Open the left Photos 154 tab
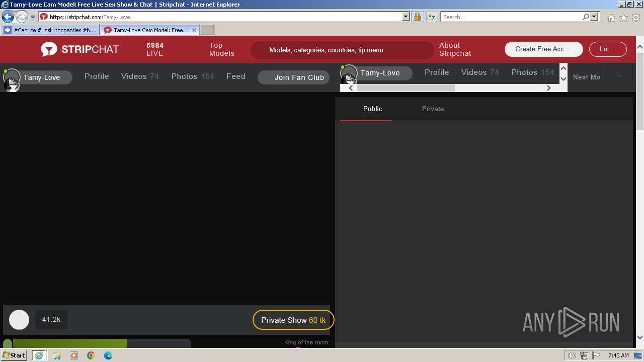Screen dimensions: 644x362 [x=193, y=76]
